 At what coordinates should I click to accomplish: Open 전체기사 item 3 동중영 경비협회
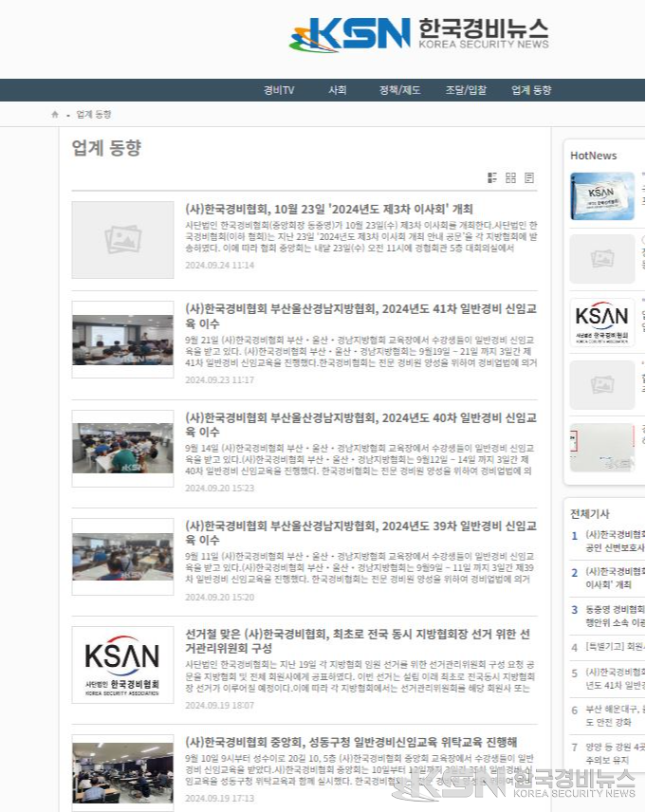[x=615, y=616]
